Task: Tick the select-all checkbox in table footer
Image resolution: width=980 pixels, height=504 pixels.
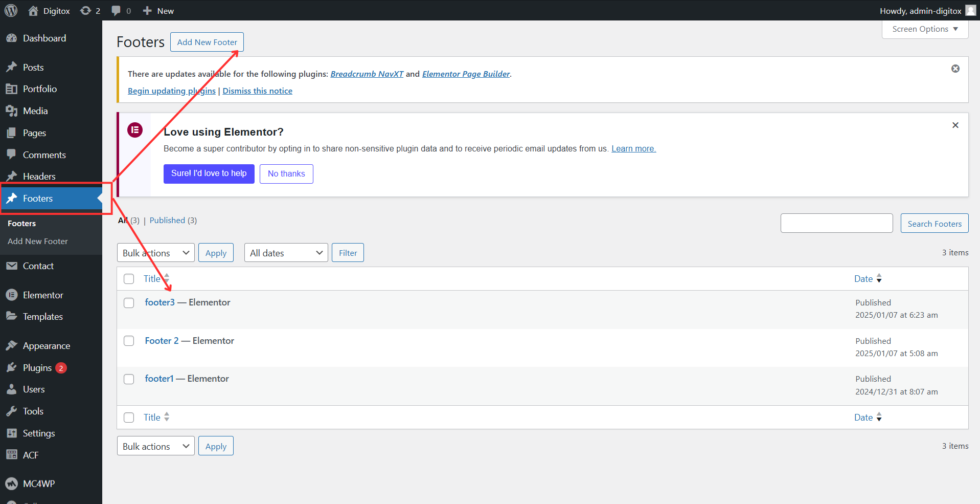Action: point(129,418)
